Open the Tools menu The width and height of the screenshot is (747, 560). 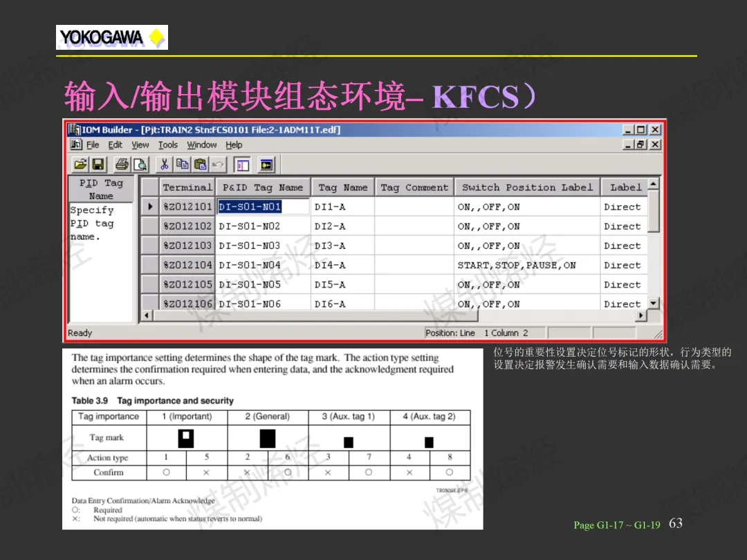tap(167, 144)
